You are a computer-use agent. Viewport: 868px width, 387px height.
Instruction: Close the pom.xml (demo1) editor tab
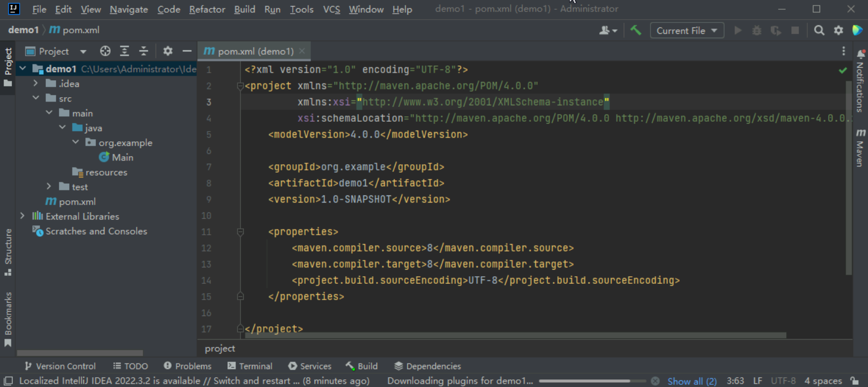302,51
